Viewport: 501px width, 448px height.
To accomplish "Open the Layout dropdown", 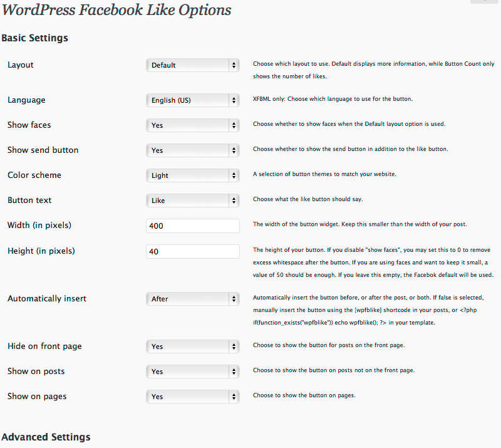I will 193,65.
